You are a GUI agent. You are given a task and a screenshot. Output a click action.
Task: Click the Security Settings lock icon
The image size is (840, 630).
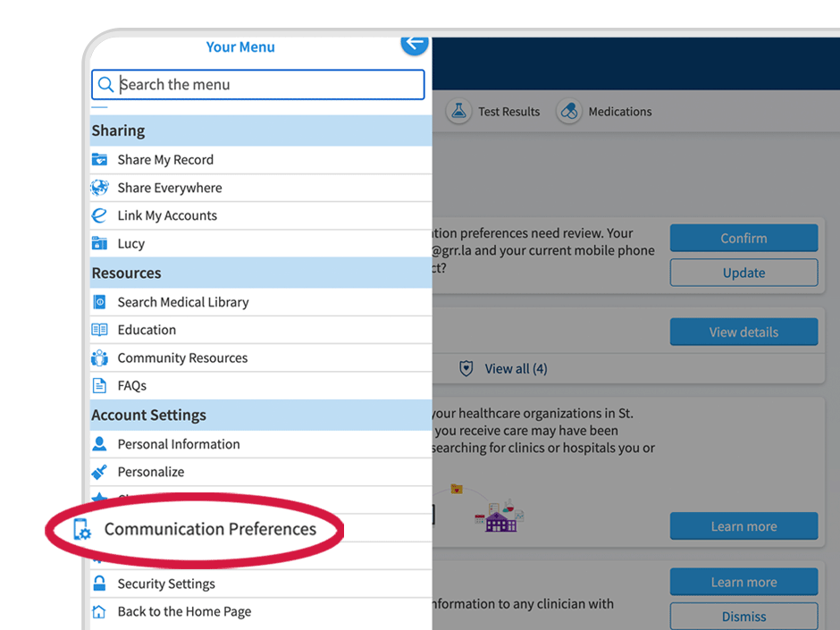99,584
